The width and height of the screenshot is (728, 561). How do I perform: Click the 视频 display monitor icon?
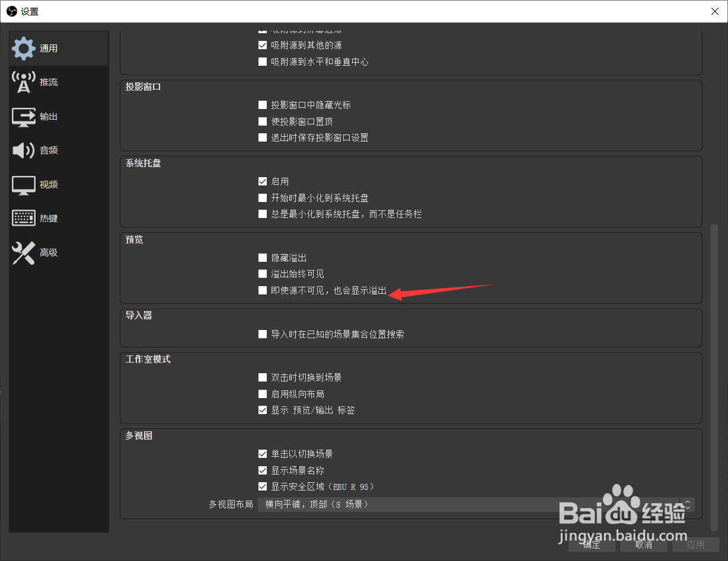tap(24, 185)
